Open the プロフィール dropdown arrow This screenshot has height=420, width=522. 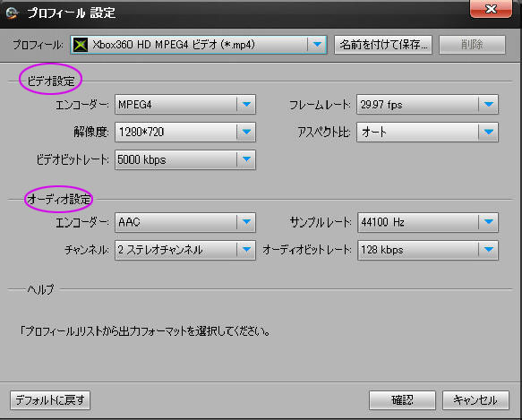tap(317, 45)
